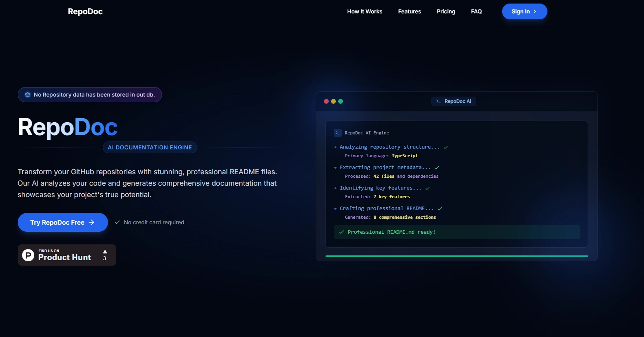Open the Pricing page link

pos(446,11)
